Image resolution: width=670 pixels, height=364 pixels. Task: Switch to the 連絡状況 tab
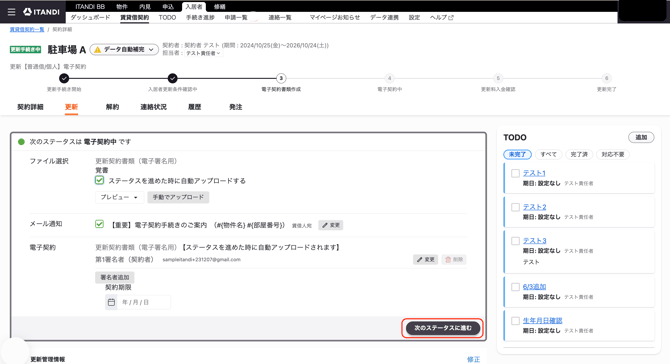coord(153,107)
